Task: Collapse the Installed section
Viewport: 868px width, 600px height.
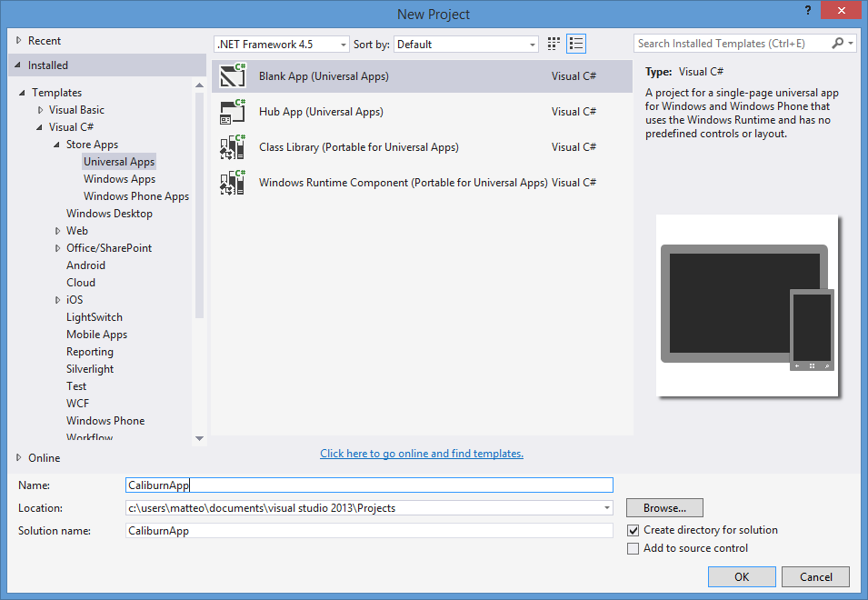Action: (x=18, y=65)
